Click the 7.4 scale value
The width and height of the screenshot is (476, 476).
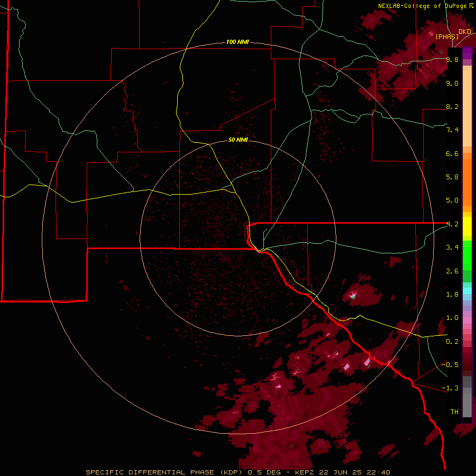452,130
